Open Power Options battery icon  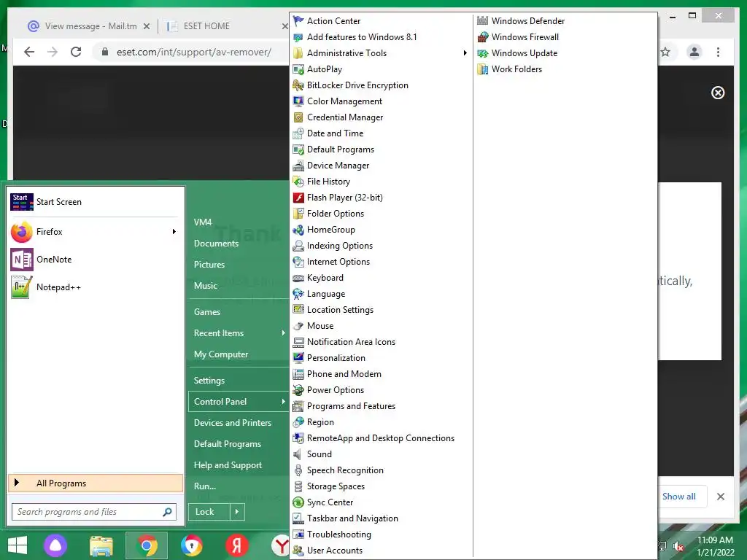click(x=298, y=390)
